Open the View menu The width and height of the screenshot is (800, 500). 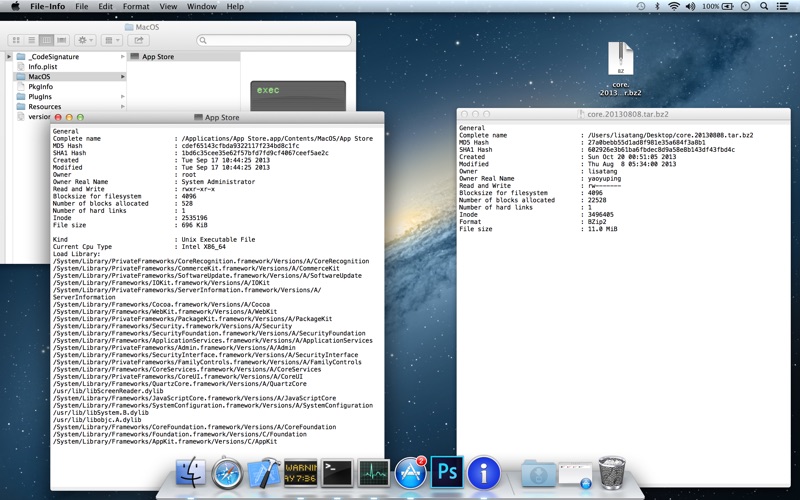(x=168, y=6)
